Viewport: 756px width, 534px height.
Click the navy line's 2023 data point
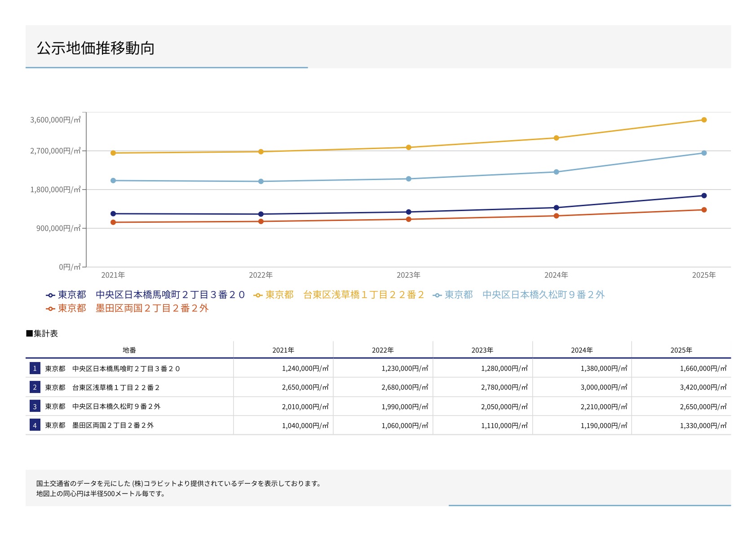408,212
